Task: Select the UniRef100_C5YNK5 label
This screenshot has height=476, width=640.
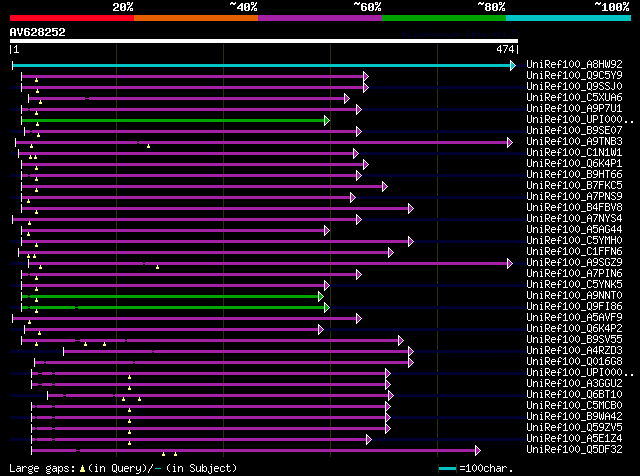Action: [574, 285]
